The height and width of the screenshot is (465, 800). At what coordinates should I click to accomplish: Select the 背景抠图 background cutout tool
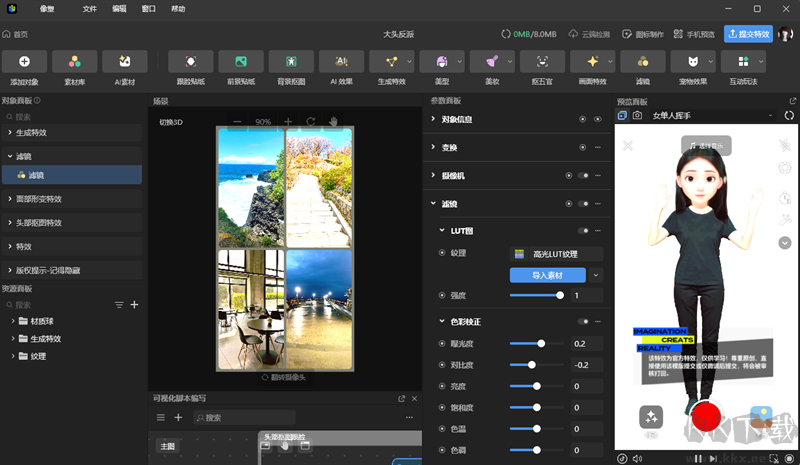point(291,62)
